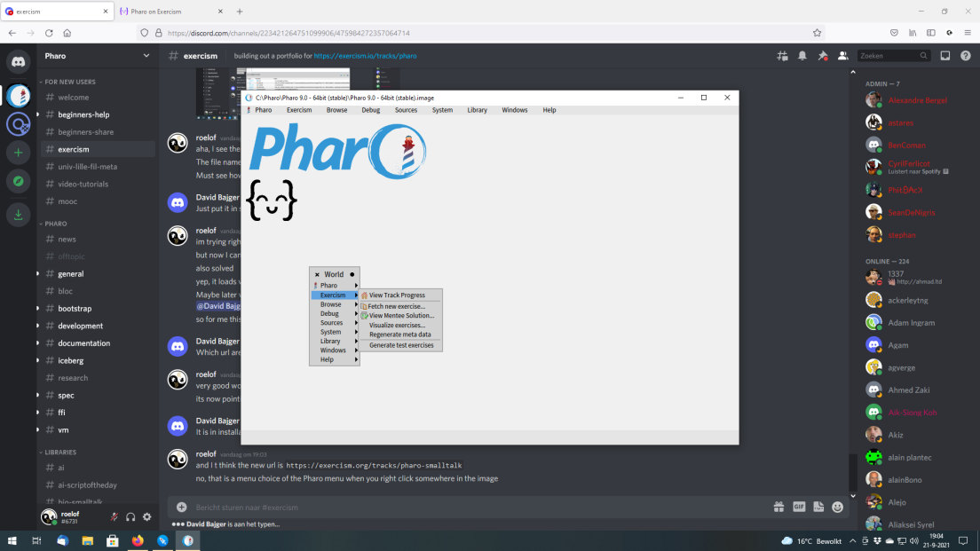Viewport: 980px width, 551px height.
Task: Click the GIF icon in the message bar
Action: (798, 507)
